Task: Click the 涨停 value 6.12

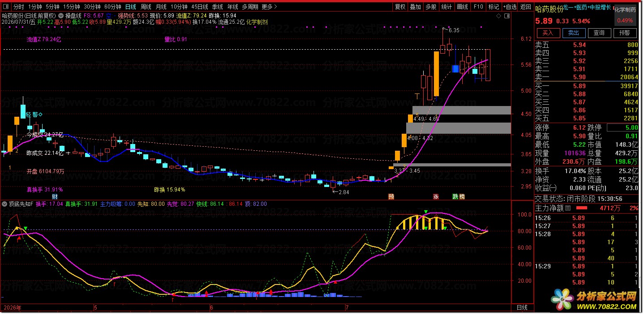Action: (580, 128)
